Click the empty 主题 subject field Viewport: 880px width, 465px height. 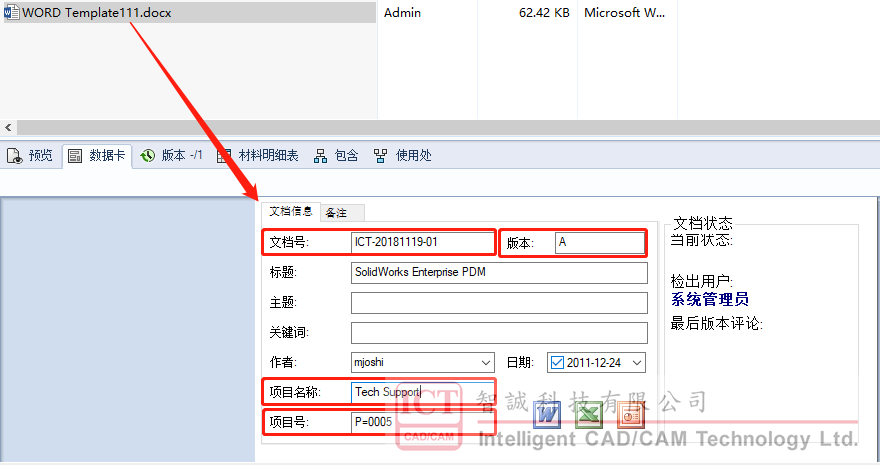click(x=499, y=303)
